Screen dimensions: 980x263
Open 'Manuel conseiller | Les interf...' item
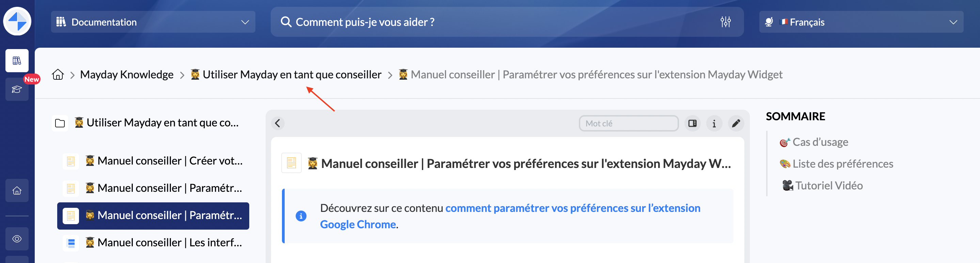169,243
